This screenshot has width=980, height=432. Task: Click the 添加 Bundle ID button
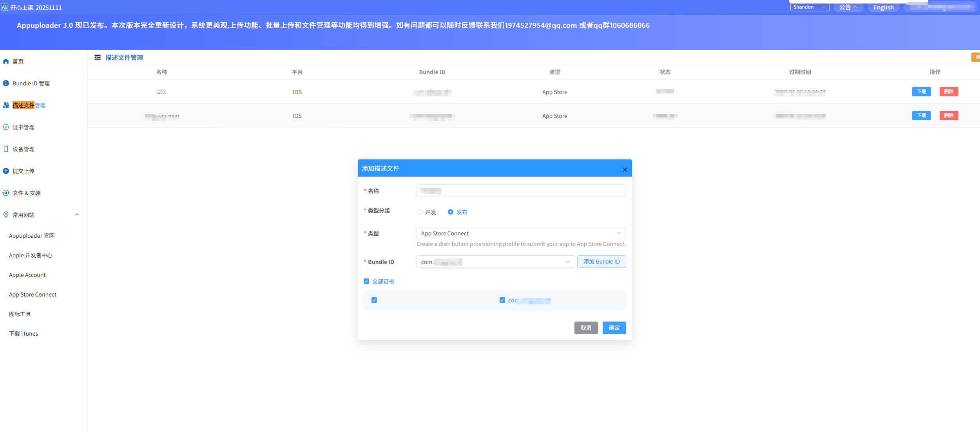601,262
